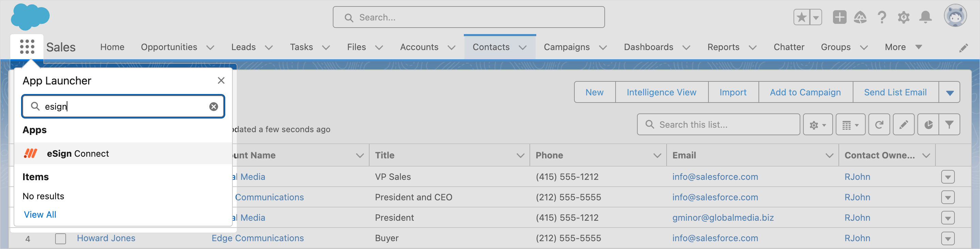Refresh the contacts list view
The width and height of the screenshot is (980, 249).
879,124
